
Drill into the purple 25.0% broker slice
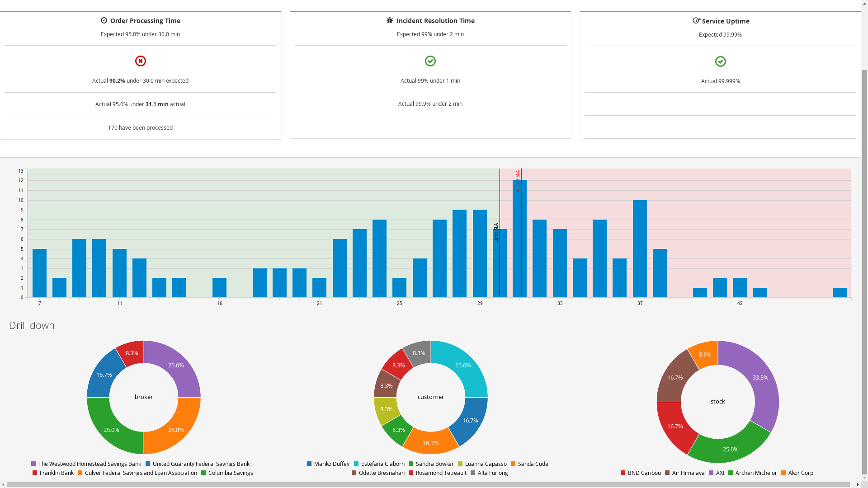tap(176, 365)
